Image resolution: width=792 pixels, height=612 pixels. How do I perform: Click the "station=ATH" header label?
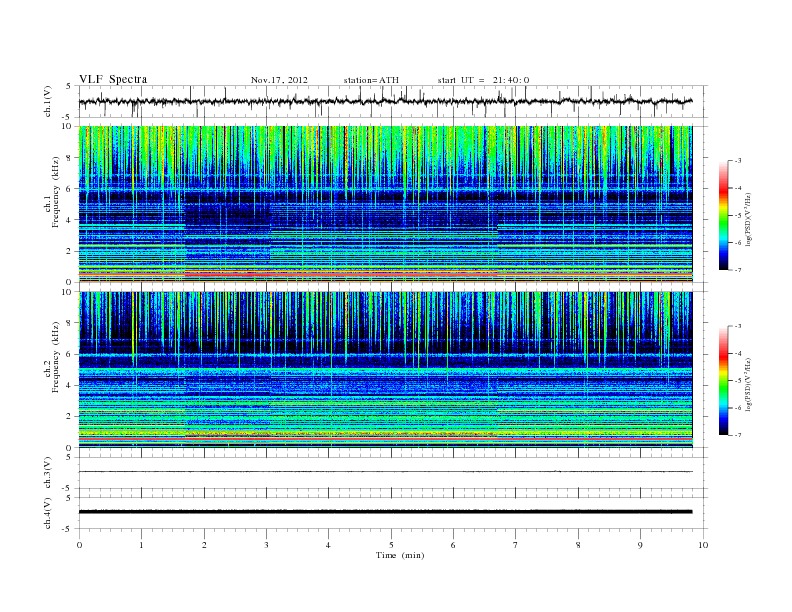pos(371,80)
